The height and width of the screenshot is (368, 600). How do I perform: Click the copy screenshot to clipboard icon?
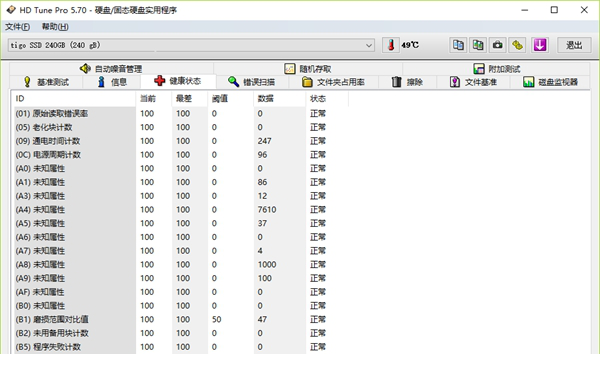(478, 45)
